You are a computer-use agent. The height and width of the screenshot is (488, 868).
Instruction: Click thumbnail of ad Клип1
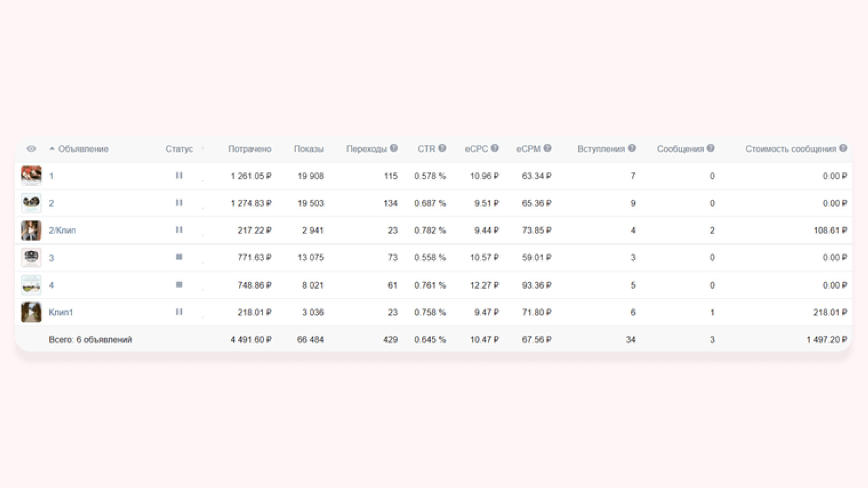(x=31, y=312)
